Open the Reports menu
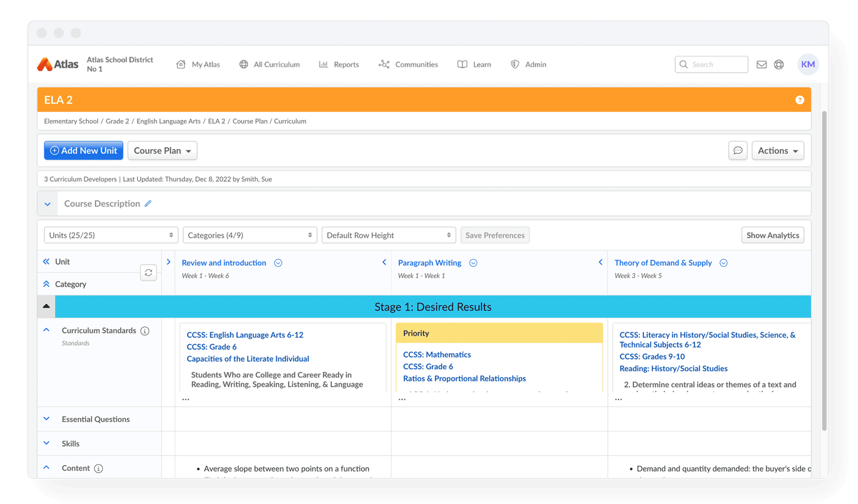858x504 pixels. coord(339,64)
